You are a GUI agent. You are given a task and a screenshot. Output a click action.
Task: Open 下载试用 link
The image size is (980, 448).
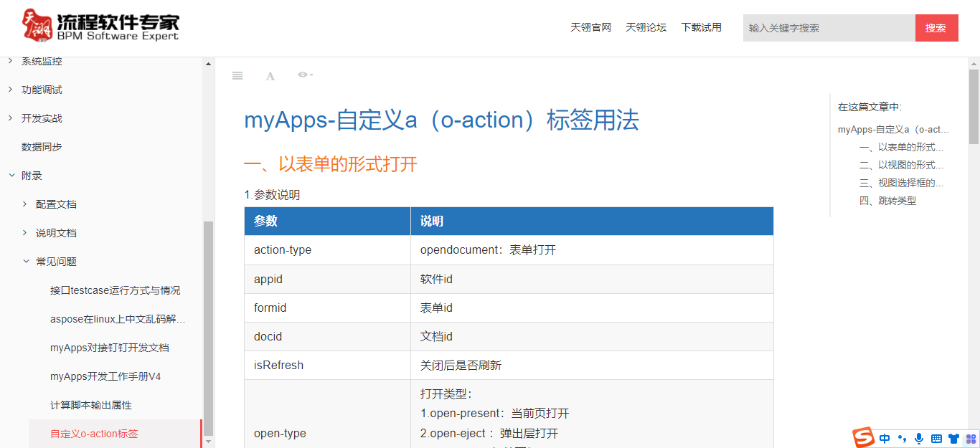[702, 27]
